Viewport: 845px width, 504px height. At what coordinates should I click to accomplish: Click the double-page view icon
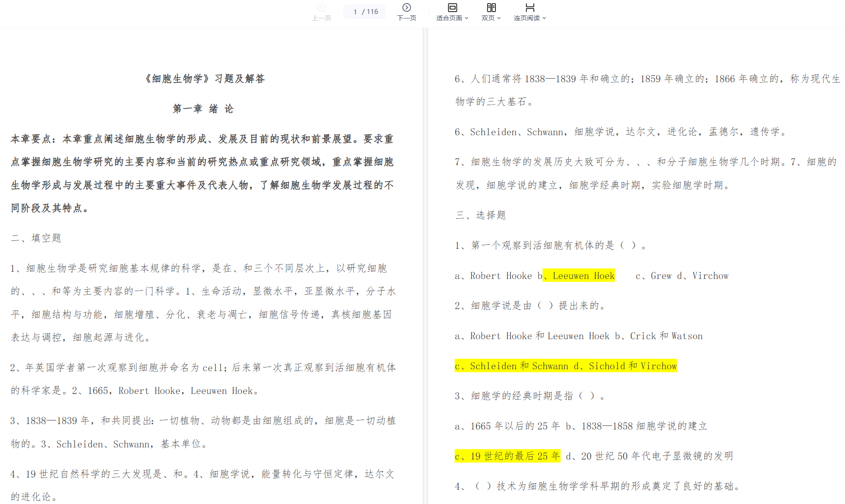(491, 8)
